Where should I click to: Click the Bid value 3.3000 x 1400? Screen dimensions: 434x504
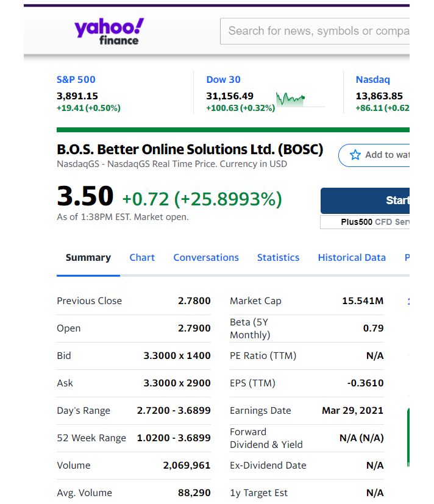[177, 356]
